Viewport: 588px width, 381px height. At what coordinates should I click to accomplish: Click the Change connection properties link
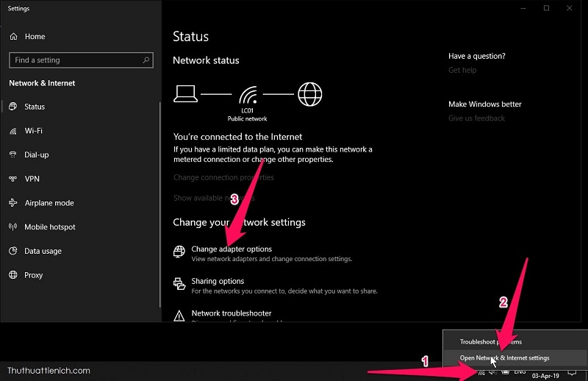223,177
